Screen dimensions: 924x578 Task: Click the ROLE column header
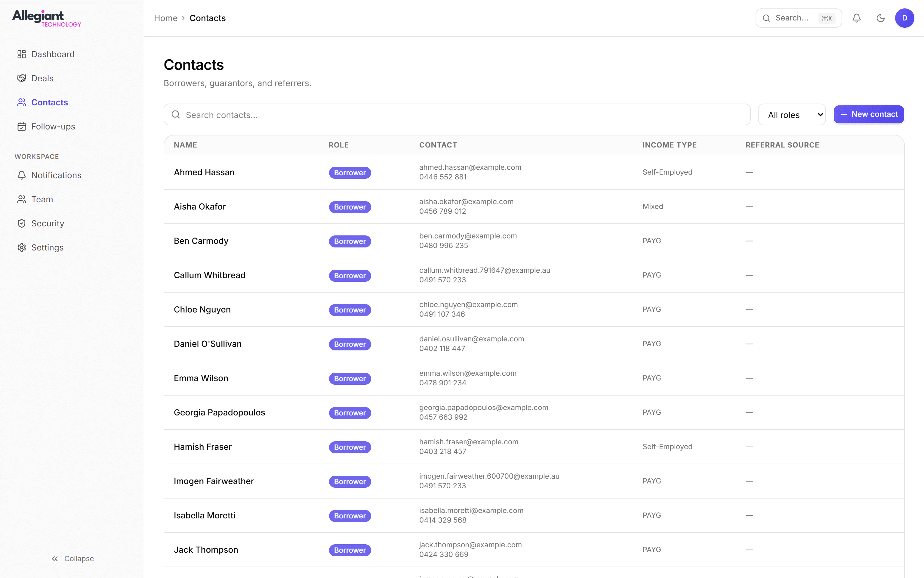coord(338,145)
